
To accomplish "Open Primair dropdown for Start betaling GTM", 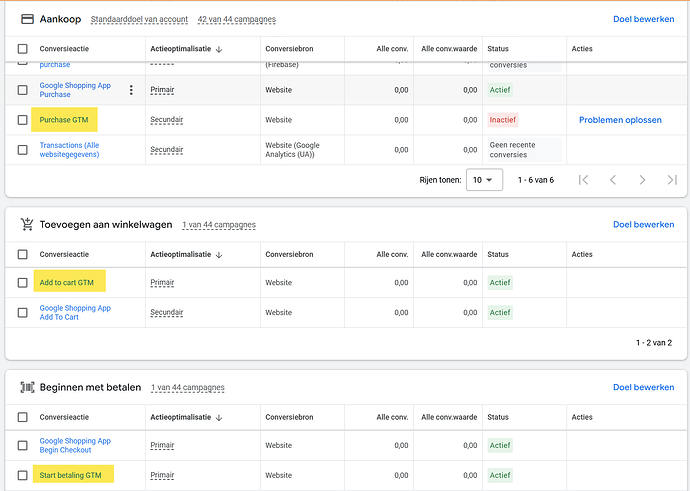I will tap(162, 475).
